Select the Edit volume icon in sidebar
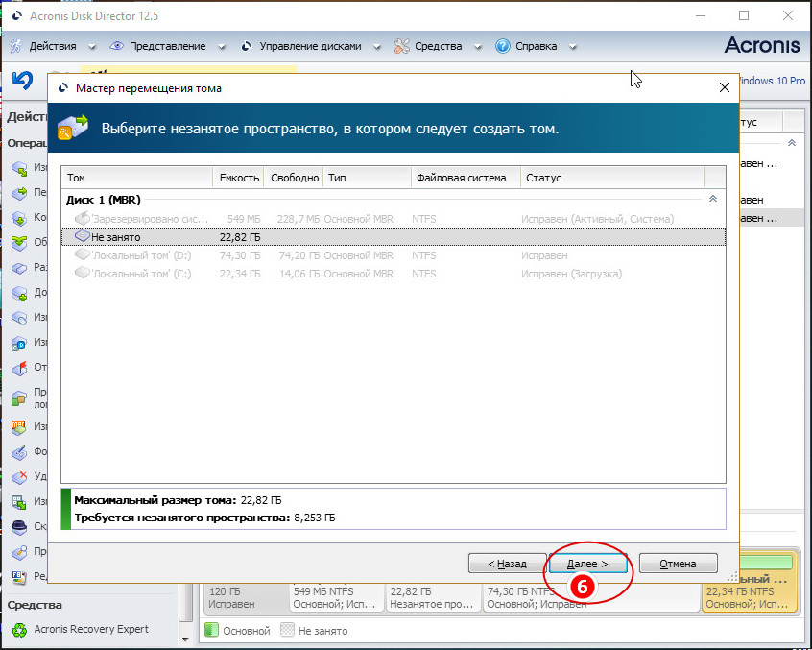 click(x=19, y=576)
